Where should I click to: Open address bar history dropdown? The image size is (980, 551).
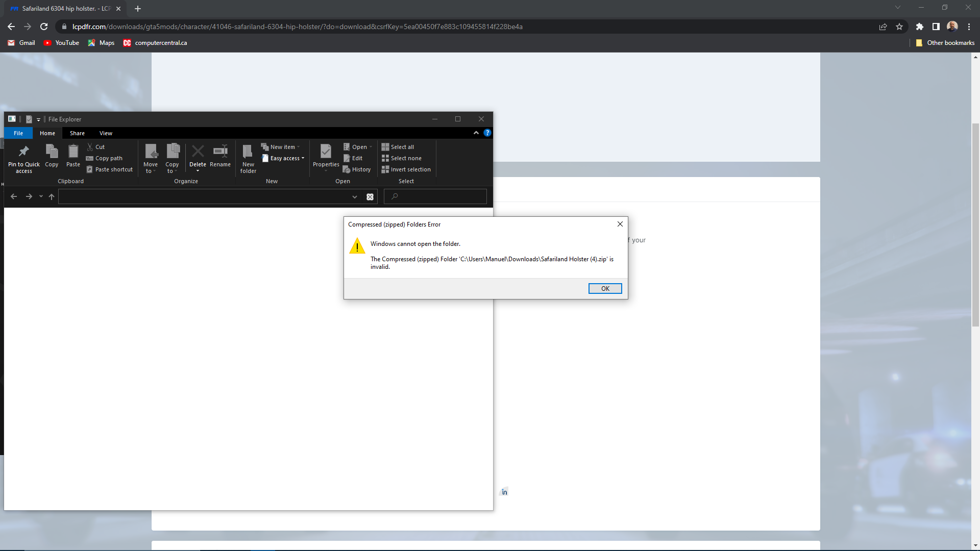pyautogui.click(x=354, y=197)
